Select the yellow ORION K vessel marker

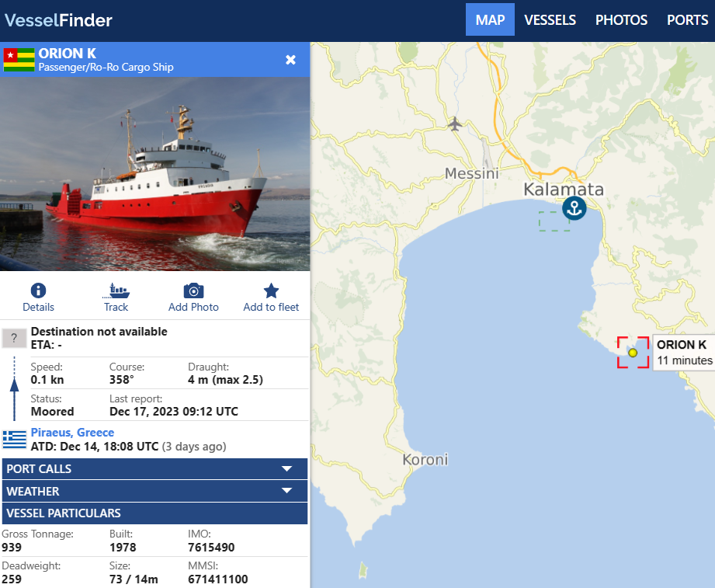click(x=633, y=353)
